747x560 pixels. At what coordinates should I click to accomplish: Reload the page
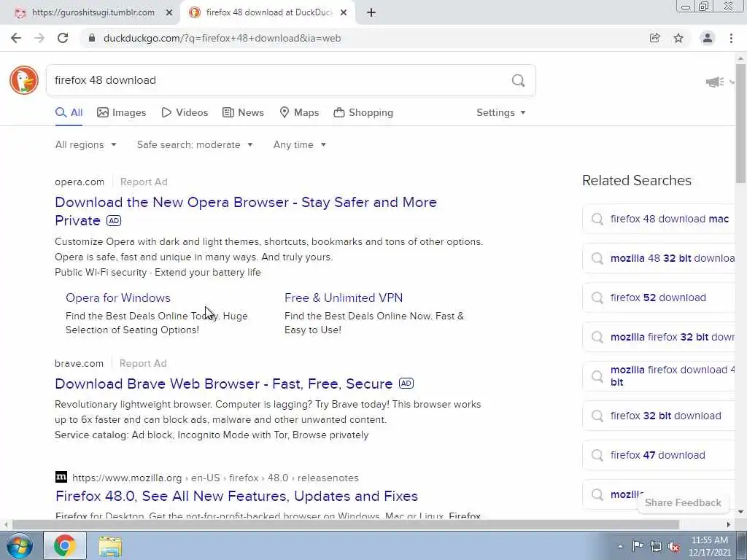click(x=63, y=38)
